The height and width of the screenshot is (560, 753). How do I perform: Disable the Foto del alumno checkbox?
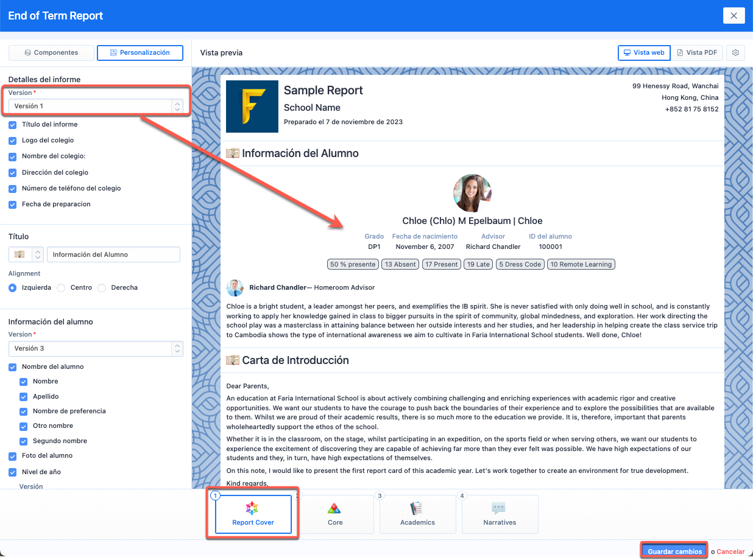13,456
